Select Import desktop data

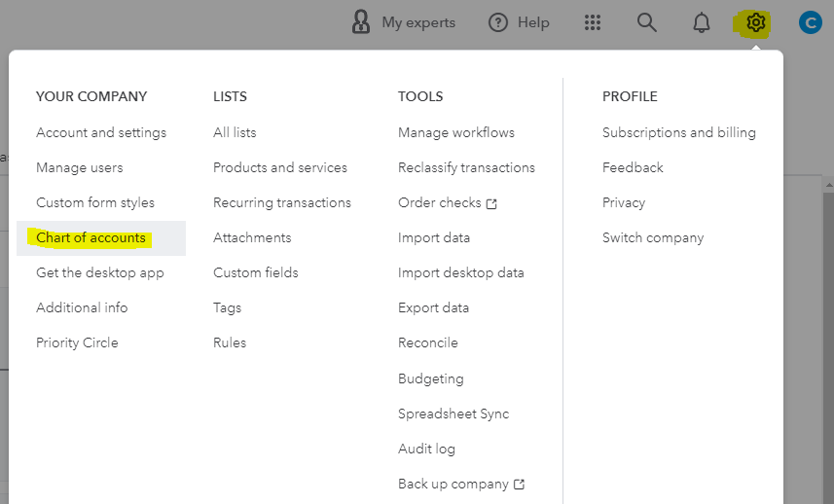[x=461, y=272]
